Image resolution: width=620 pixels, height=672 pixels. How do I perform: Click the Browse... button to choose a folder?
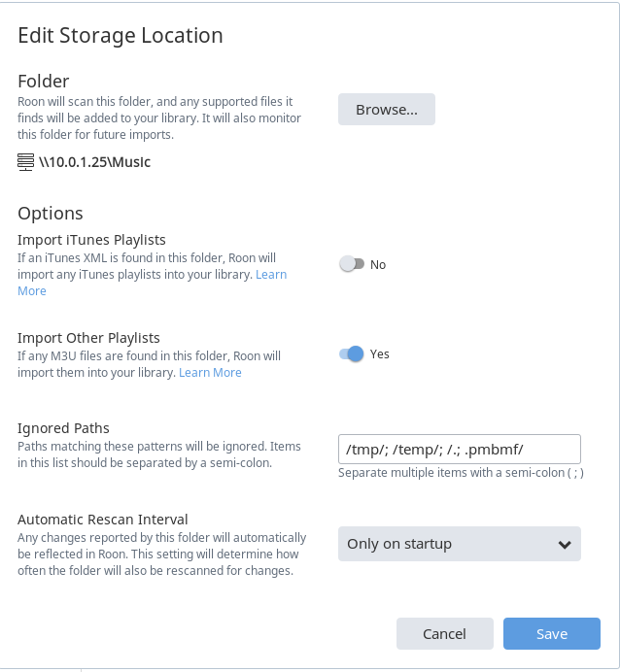pyautogui.click(x=387, y=110)
